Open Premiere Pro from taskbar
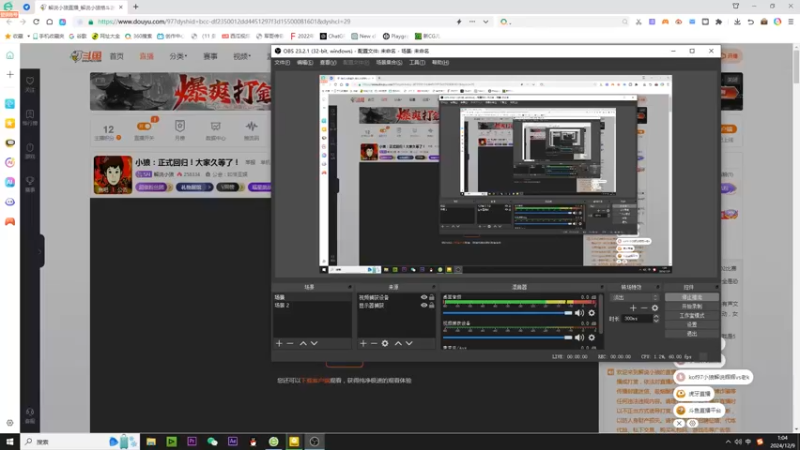Viewport: 800px width, 450px height. click(192, 441)
